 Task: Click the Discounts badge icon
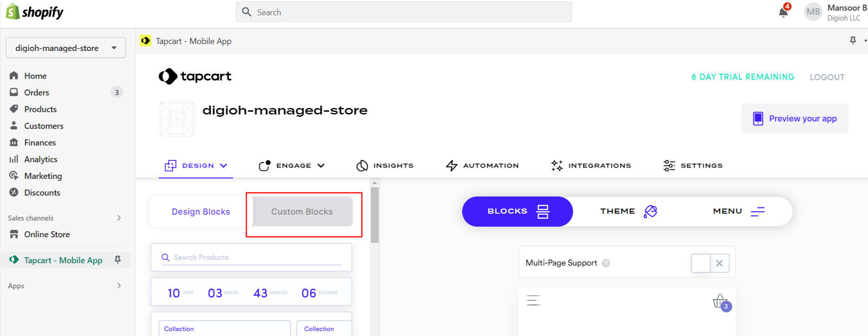point(14,192)
